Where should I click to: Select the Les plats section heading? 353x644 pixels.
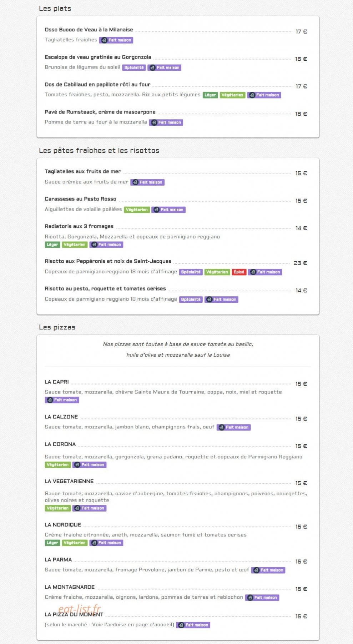(55, 9)
